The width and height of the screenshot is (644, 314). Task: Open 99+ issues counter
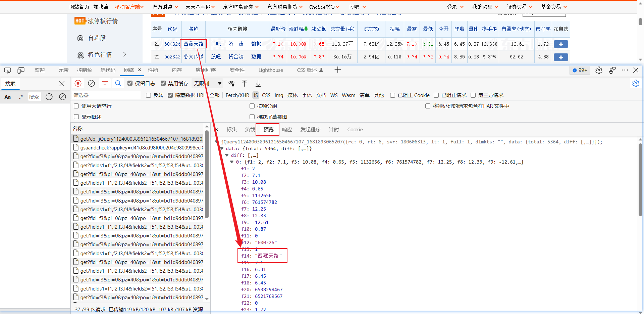click(580, 70)
